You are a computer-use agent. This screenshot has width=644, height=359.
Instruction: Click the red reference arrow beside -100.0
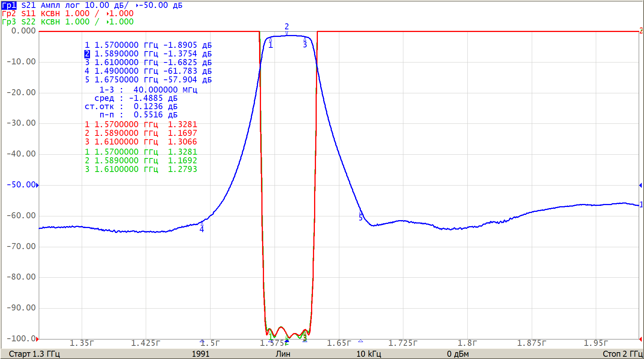click(37, 339)
